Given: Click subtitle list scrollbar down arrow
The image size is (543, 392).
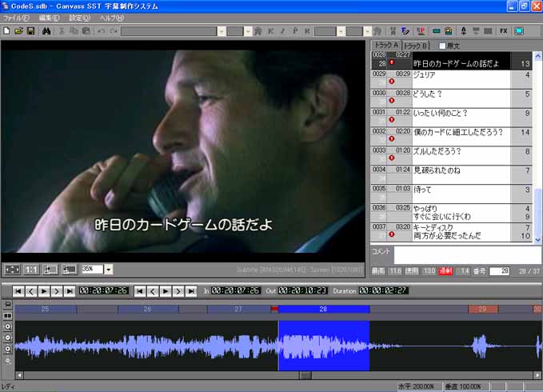Looking at the screenshot, I should coord(537,240).
